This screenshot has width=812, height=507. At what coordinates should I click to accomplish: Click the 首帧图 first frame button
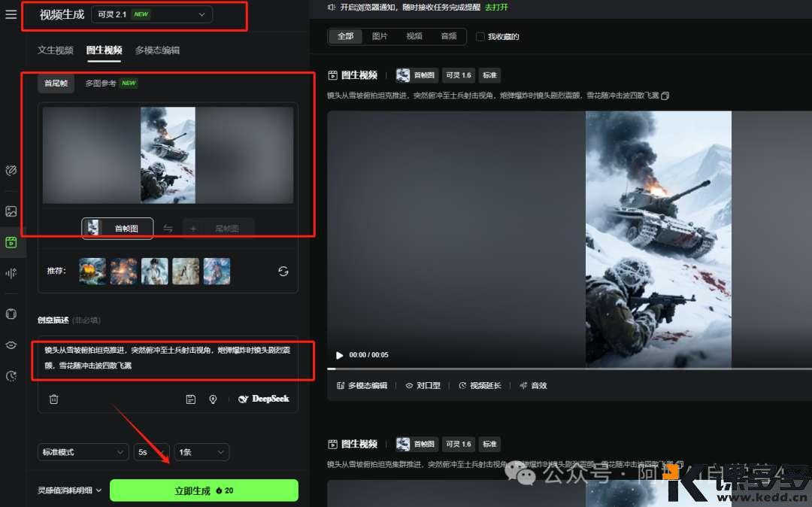[x=117, y=229]
